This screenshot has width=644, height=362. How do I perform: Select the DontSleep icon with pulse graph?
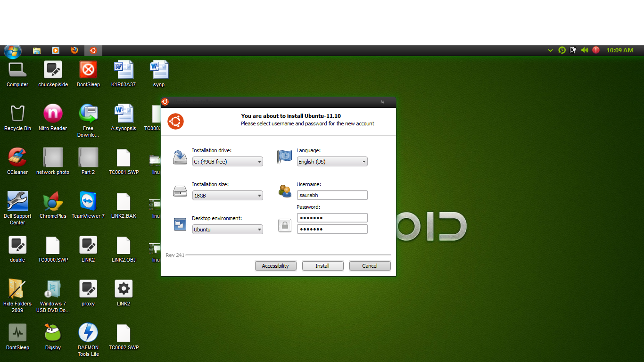pyautogui.click(x=17, y=337)
